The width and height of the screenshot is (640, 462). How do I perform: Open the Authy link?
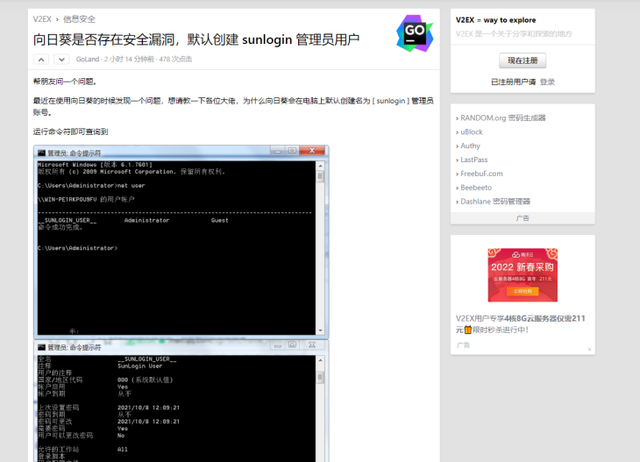(x=470, y=146)
